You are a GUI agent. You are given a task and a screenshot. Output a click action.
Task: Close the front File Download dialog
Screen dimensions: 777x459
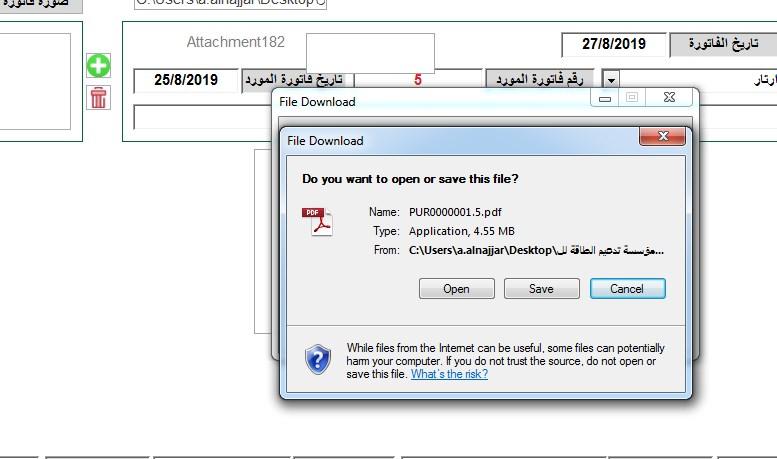click(x=663, y=136)
